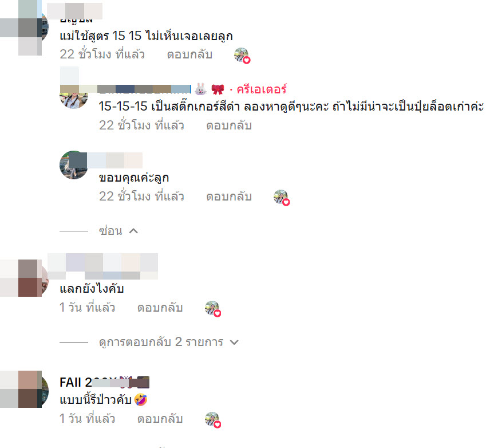Reply to ขอบคุณค่ะลูก comment
This screenshot has height=448, width=490.
click(229, 197)
